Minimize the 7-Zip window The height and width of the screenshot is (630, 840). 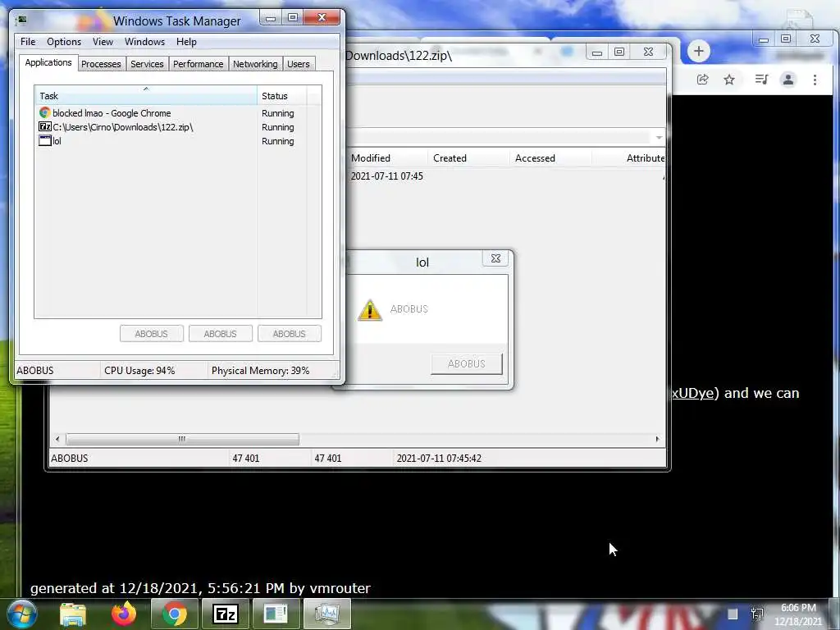click(597, 52)
